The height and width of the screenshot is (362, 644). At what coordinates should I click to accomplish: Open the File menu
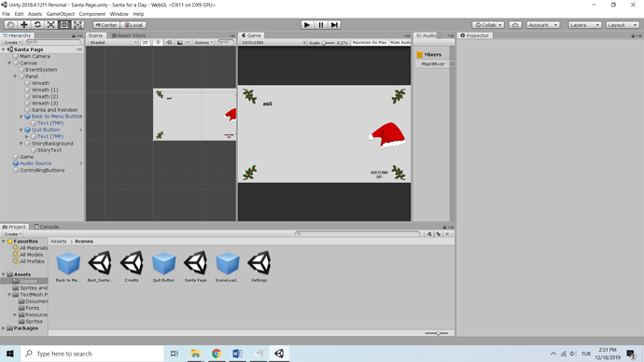[7, 14]
